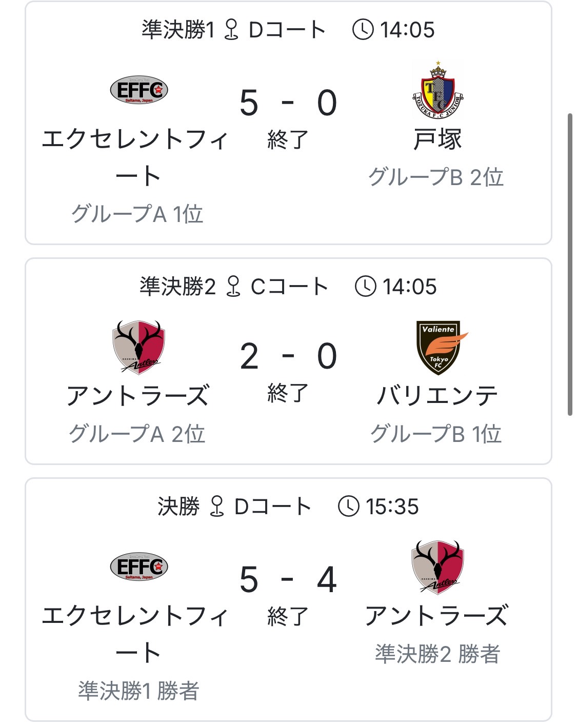Tap the location pin beside Cコート
The height and width of the screenshot is (728, 577).
coord(234,286)
